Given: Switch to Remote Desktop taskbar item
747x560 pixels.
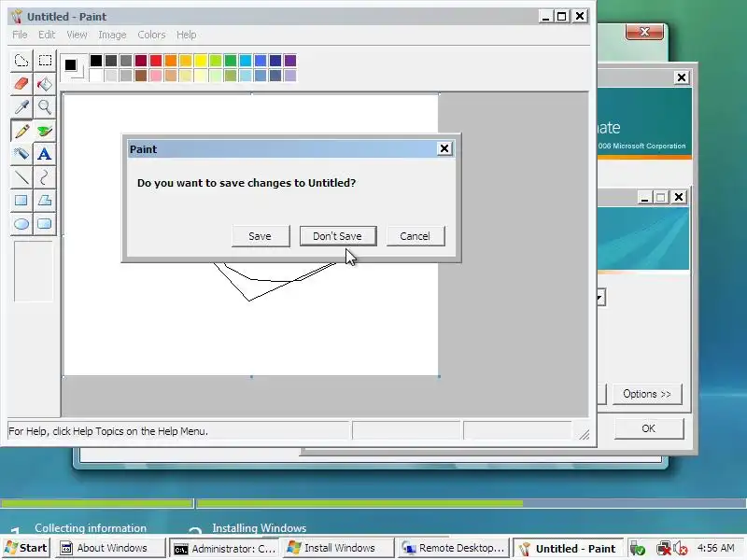Looking at the screenshot, I should point(453,548).
